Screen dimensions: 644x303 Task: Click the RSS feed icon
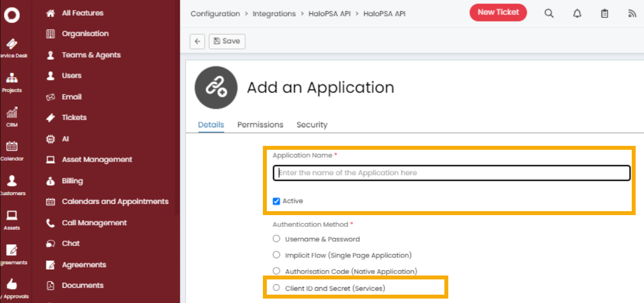tap(633, 13)
